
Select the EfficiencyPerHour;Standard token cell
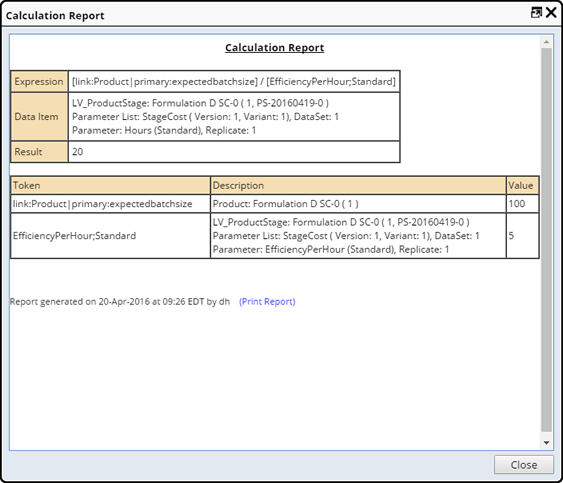point(110,236)
